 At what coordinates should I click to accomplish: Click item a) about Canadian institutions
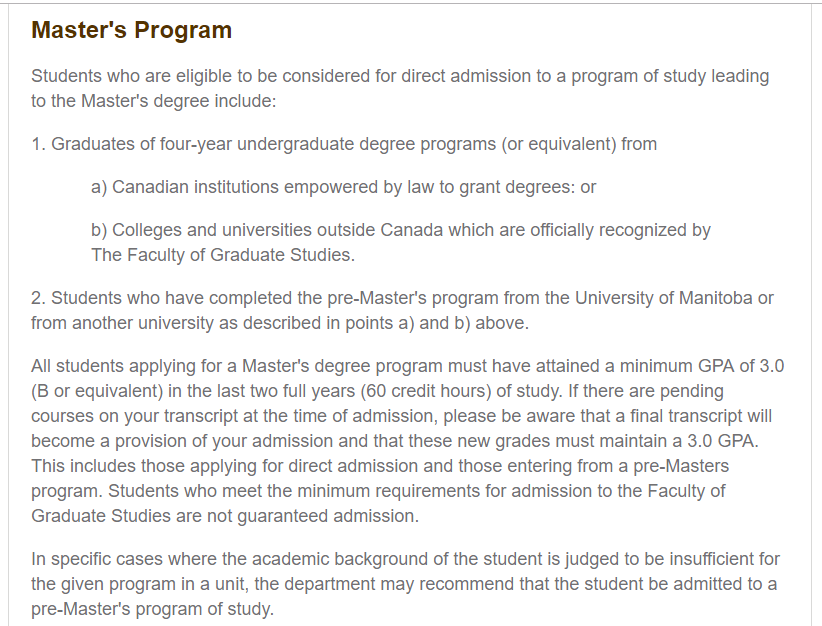click(x=343, y=187)
